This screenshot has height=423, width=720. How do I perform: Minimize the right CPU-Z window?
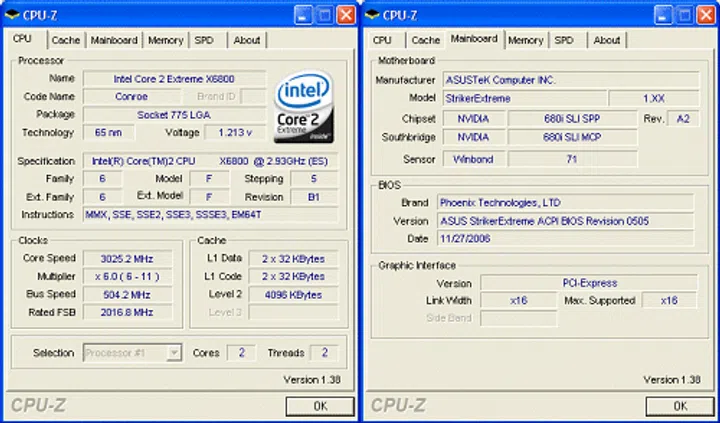[663, 15]
